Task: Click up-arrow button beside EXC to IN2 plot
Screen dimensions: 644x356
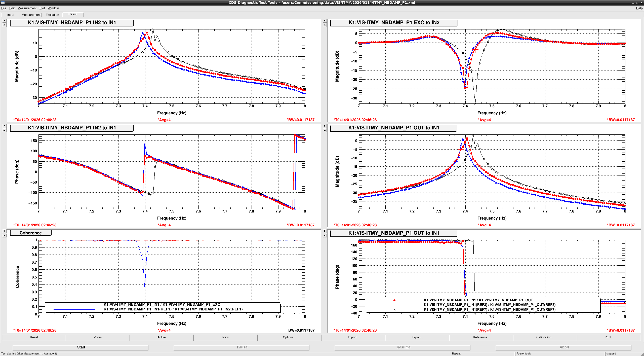Action: [325, 25]
